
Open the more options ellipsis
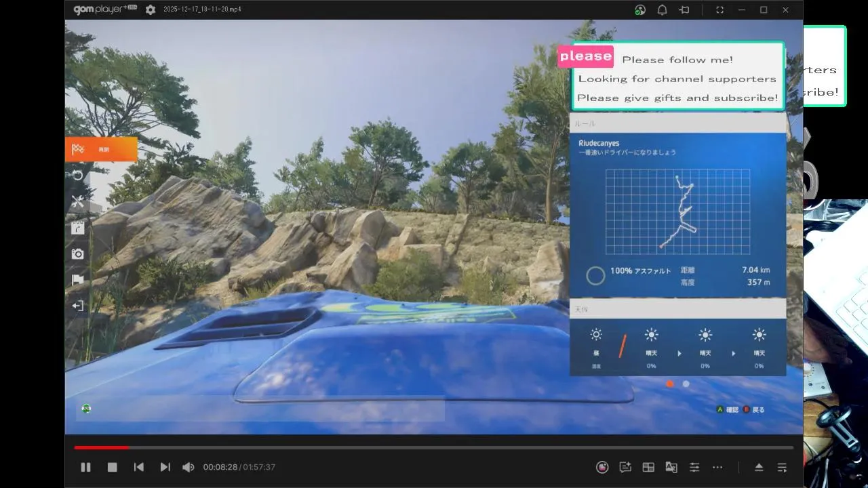717,467
